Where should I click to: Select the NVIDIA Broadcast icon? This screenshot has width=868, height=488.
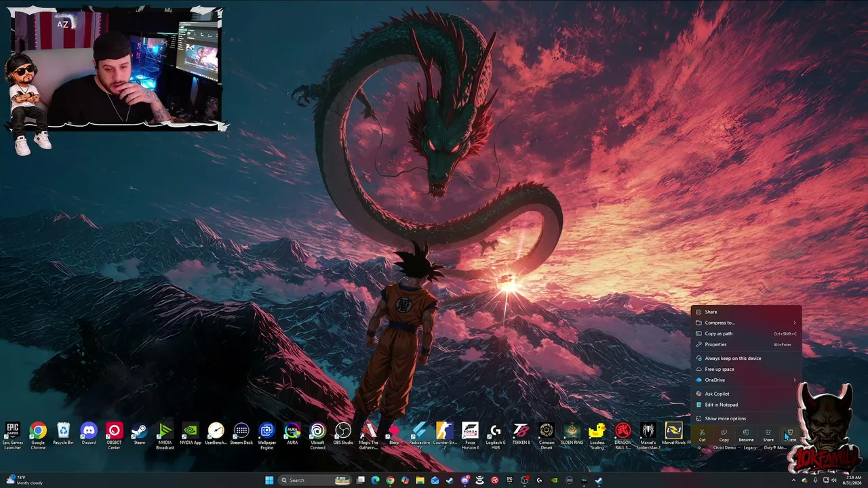(165, 435)
